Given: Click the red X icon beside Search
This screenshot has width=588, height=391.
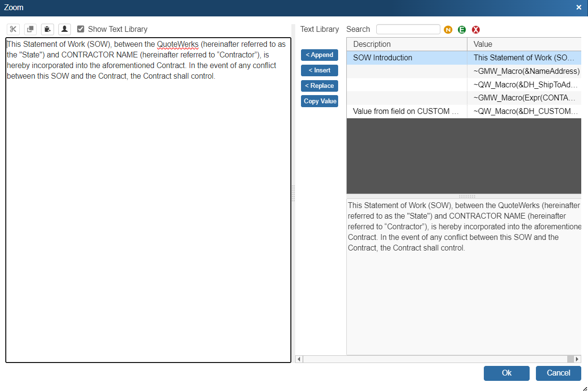Looking at the screenshot, I should pyautogui.click(x=476, y=30).
